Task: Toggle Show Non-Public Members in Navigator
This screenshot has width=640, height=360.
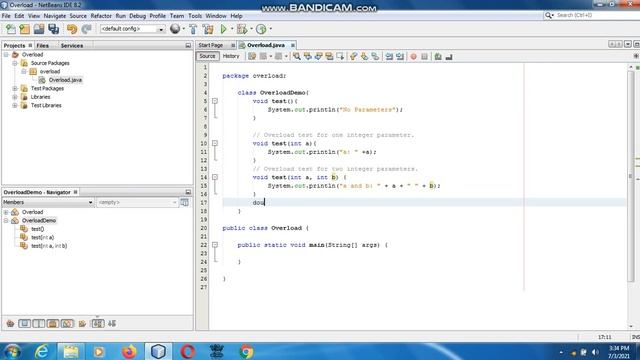Action: pyautogui.click(x=53, y=324)
